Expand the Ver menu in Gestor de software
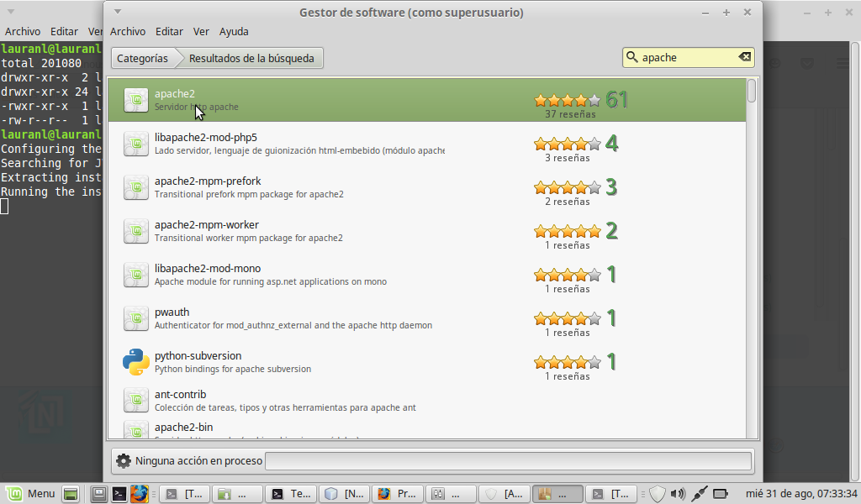Screen dimensions: 861x504 pos(201,31)
